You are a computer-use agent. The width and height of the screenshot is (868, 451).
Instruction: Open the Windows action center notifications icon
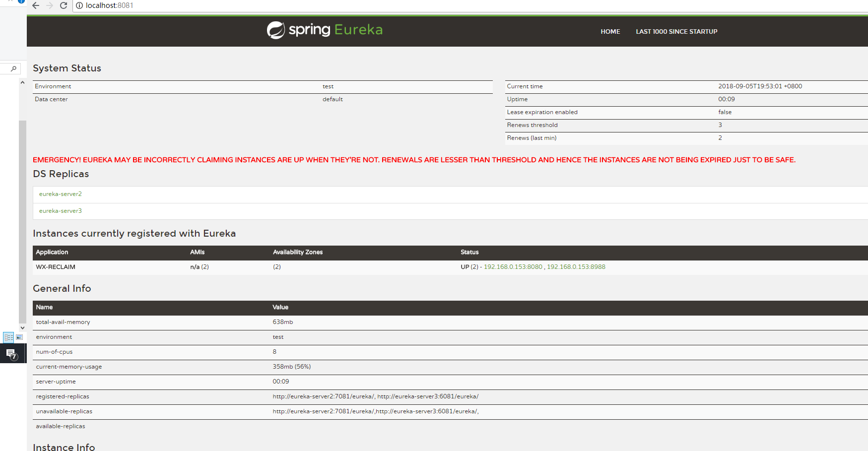coord(12,354)
